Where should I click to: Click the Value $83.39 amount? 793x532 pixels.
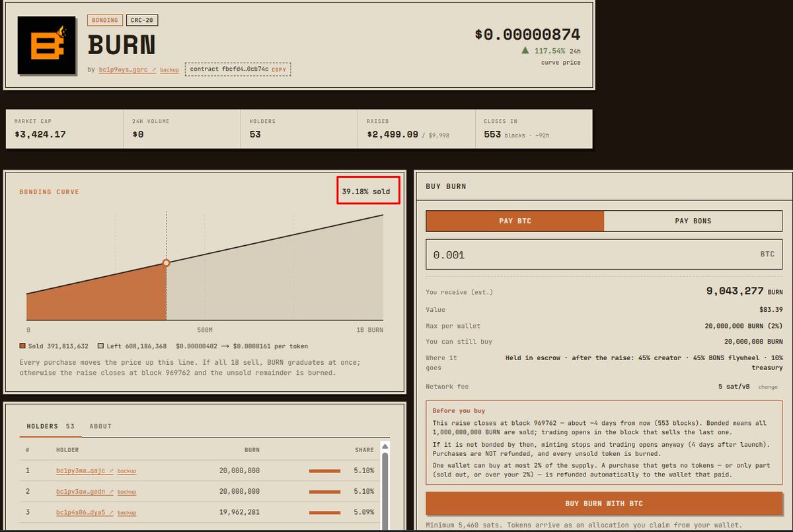[771, 310]
